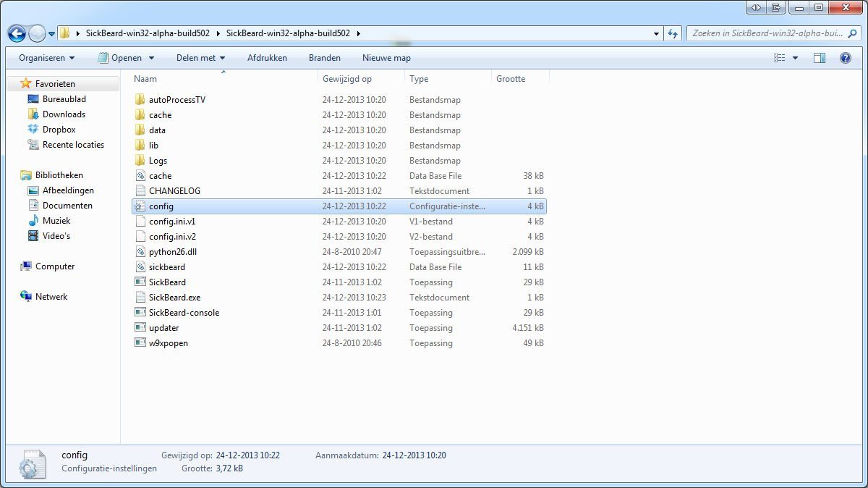The image size is (868, 488).
Task: Toggle the preview pane icon
Action: [x=820, y=58]
